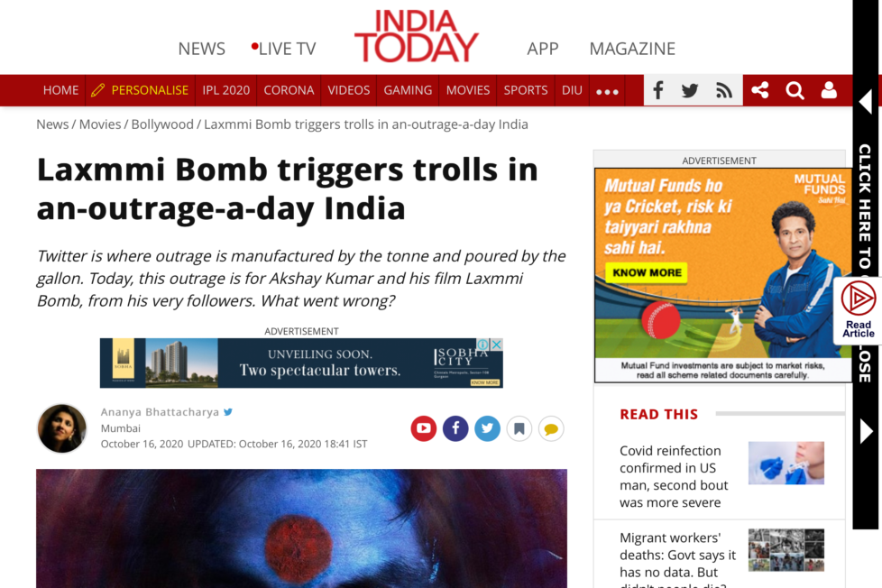
Task: Expand the three-dots more menu
Action: click(x=607, y=91)
